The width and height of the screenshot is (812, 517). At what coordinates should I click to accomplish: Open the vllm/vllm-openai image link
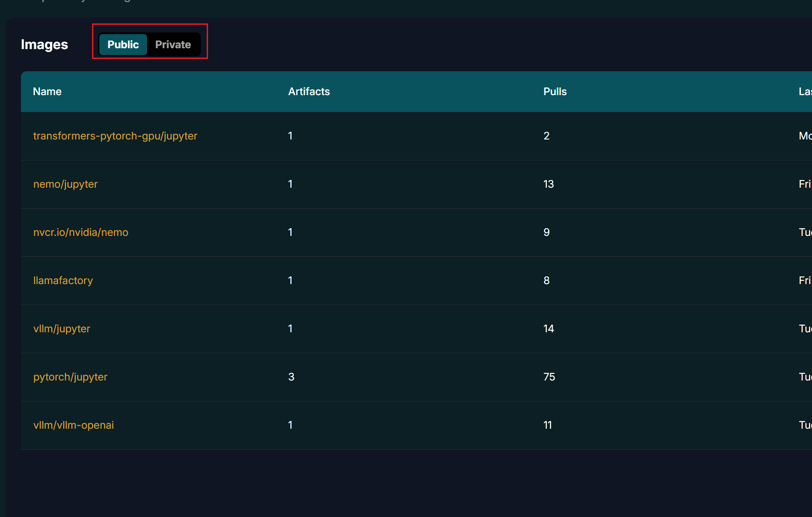[x=73, y=425]
